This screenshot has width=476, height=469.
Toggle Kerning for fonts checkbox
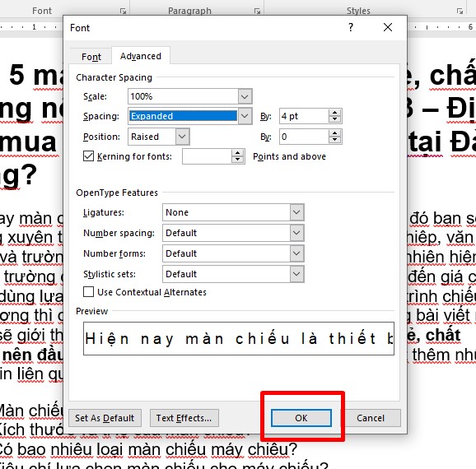88,156
